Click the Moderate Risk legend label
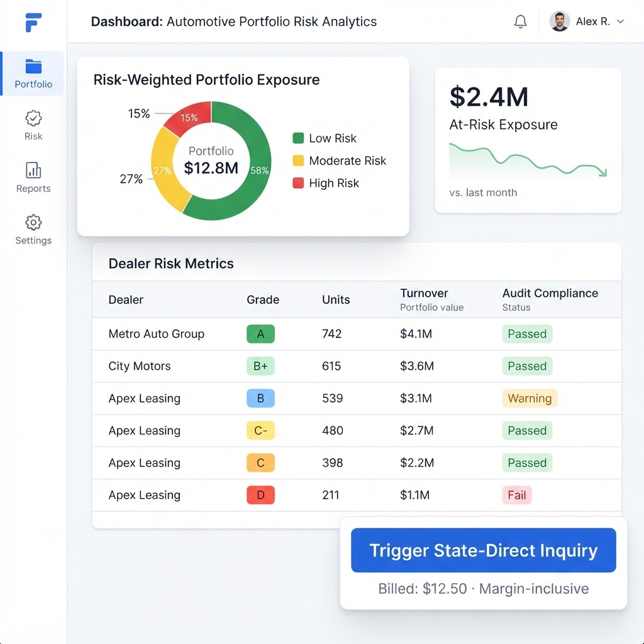 click(347, 160)
